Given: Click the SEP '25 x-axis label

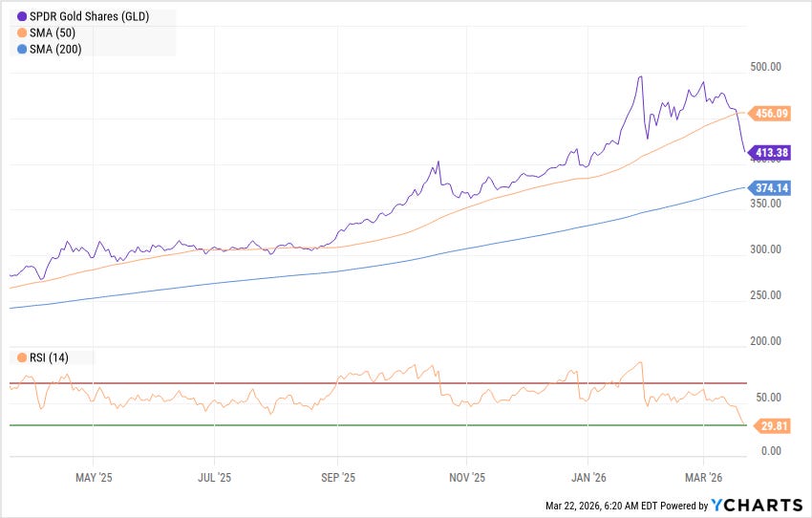Looking at the screenshot, I should tap(338, 478).
